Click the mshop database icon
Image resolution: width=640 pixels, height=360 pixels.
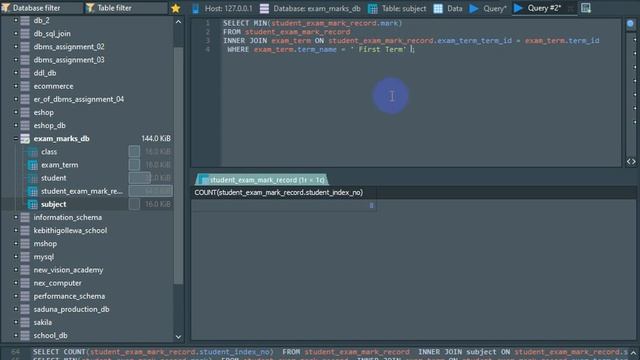point(25,244)
